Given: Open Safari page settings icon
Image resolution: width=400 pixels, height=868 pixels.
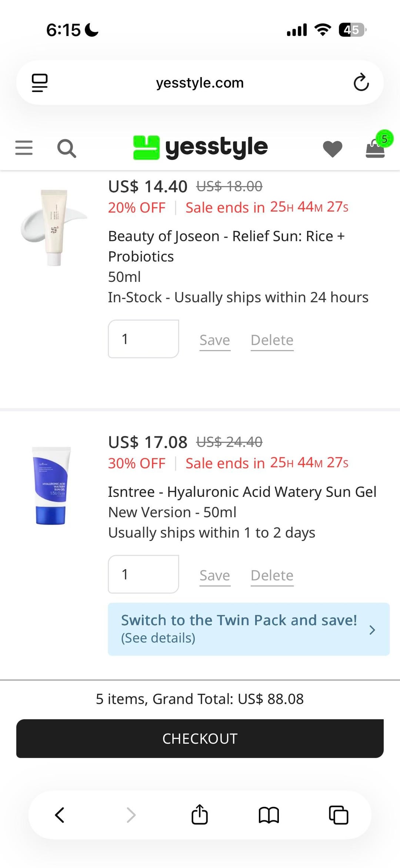Looking at the screenshot, I should click(x=40, y=82).
